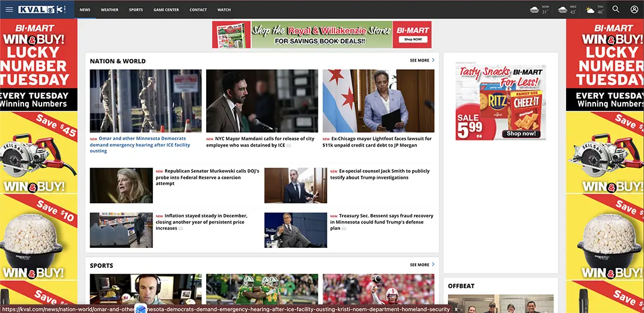Click the OFFBEAT section heading
Viewport: 644px width, 313px height.
click(461, 286)
